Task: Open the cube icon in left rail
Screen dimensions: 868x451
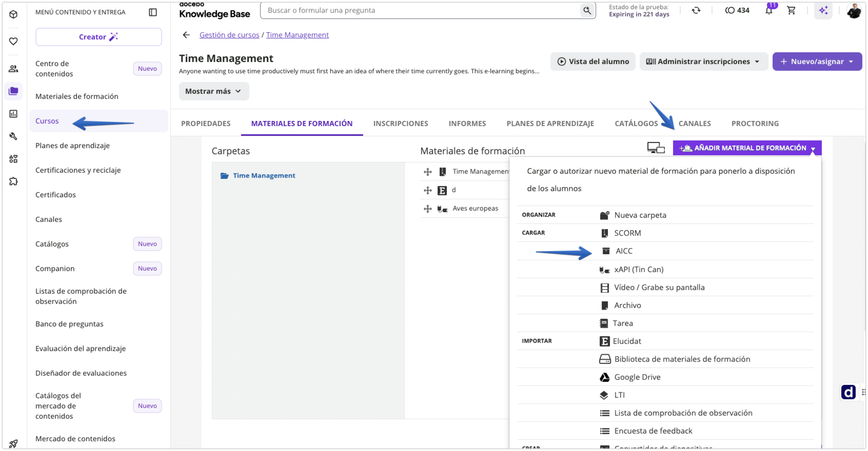Action: (x=13, y=14)
